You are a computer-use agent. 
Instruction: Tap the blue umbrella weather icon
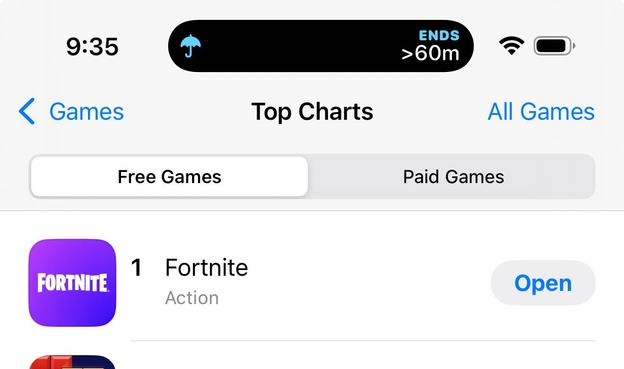click(x=190, y=46)
